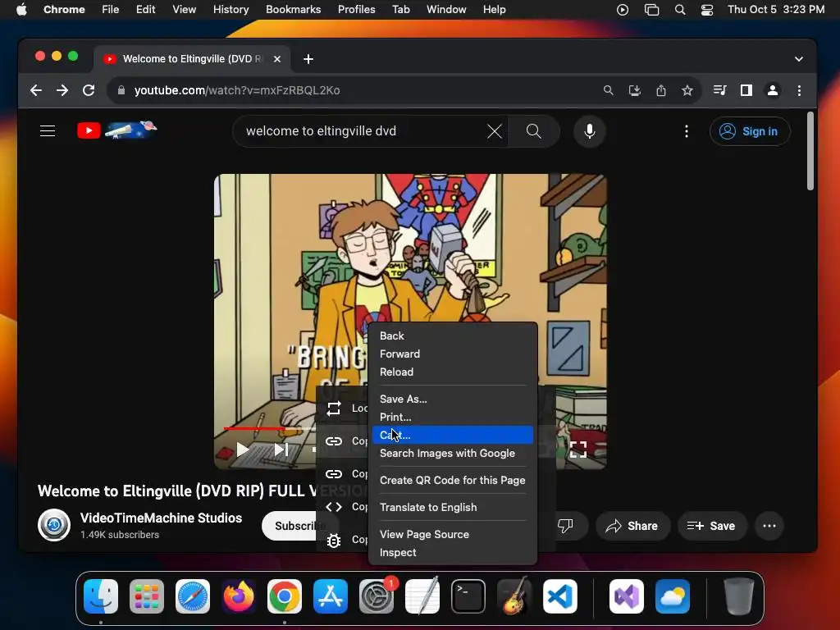Screen dimensions: 840x630
Task: Click the Sign in button
Action: (x=750, y=131)
